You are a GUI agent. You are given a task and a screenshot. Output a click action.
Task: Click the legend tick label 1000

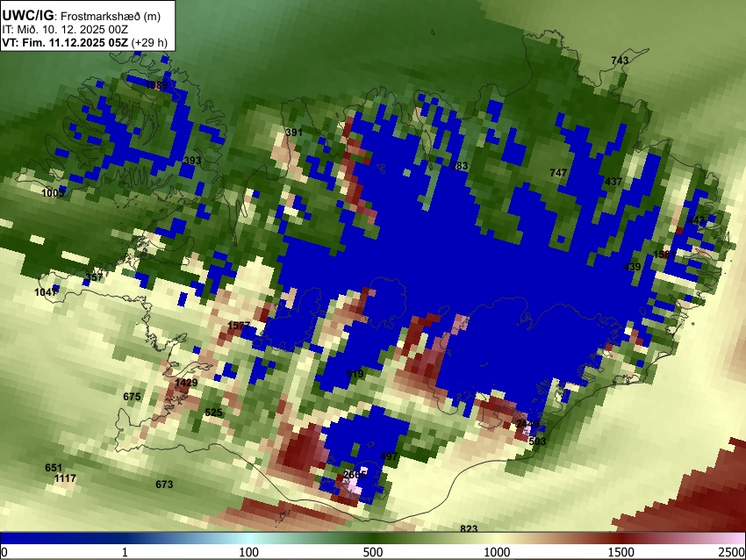pos(497,552)
